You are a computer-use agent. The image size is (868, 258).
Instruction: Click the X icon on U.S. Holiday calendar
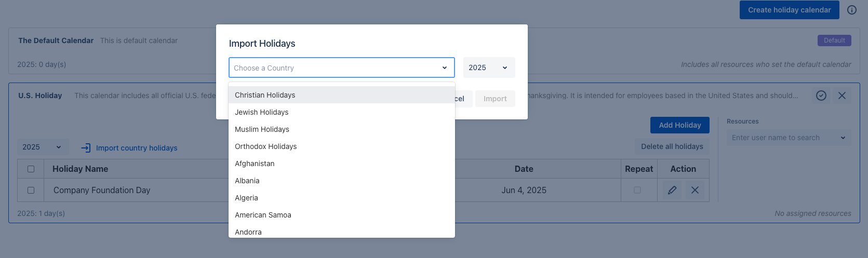click(x=842, y=96)
